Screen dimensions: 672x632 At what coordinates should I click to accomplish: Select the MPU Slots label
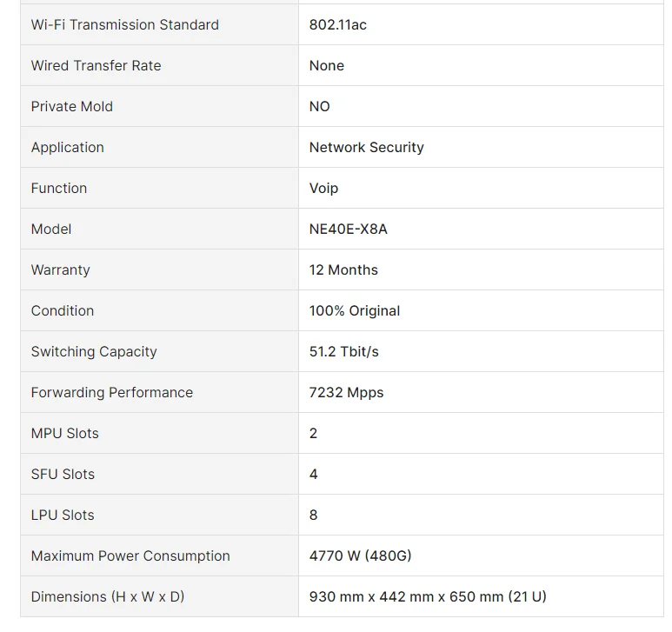coord(64,433)
